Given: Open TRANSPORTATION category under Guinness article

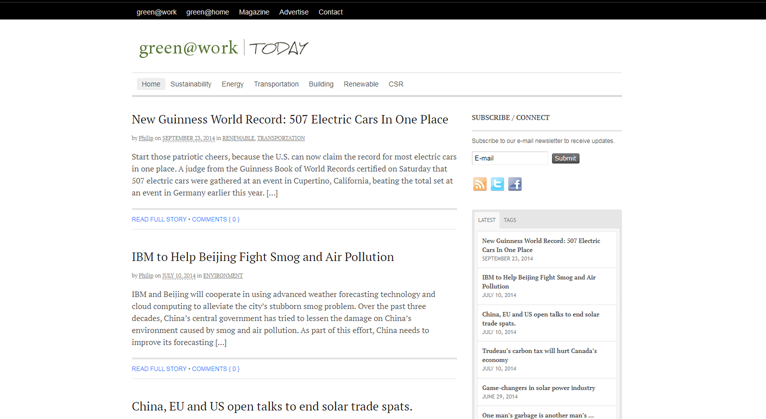Looking at the screenshot, I should [281, 138].
